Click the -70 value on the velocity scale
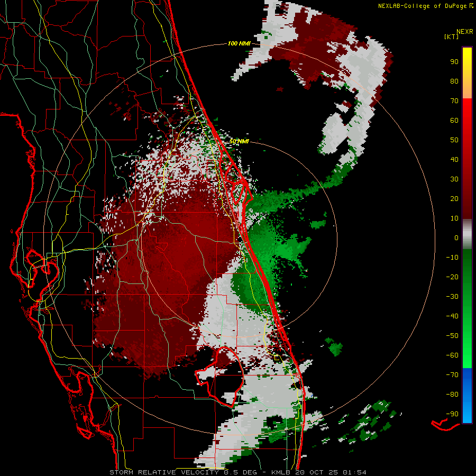The width and height of the screenshot is (476, 476). coord(452,375)
